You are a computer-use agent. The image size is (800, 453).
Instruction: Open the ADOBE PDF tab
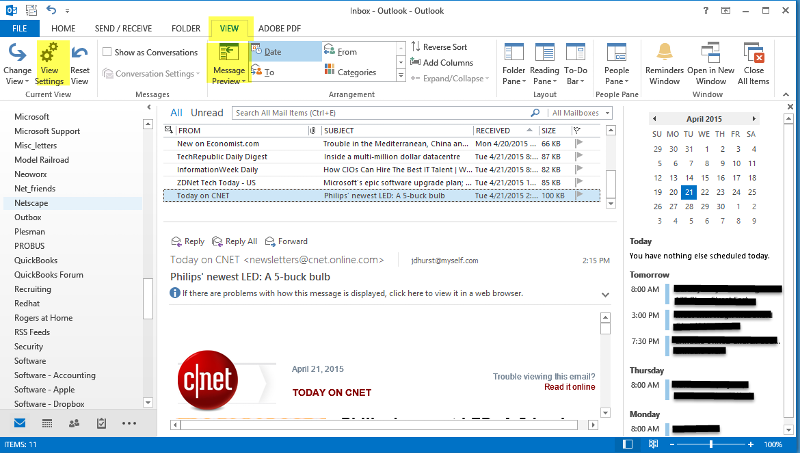pyautogui.click(x=280, y=29)
